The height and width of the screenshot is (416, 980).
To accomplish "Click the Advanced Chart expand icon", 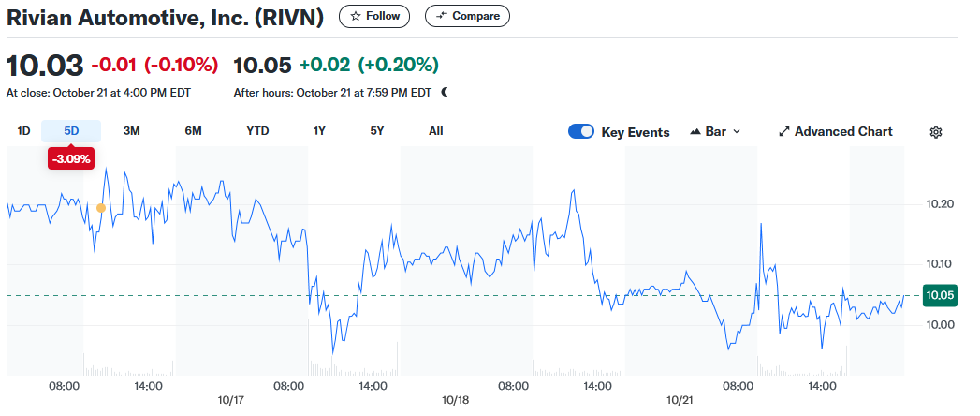I will coord(784,132).
